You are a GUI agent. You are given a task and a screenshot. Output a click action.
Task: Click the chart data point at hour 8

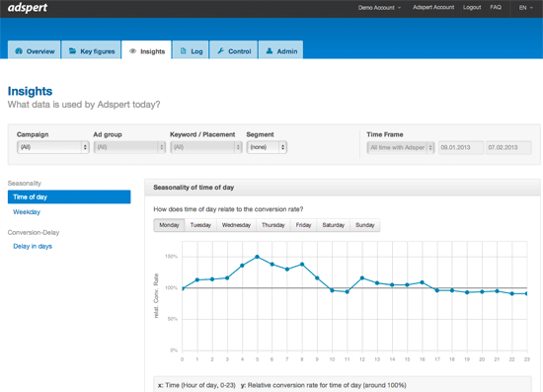click(x=302, y=265)
